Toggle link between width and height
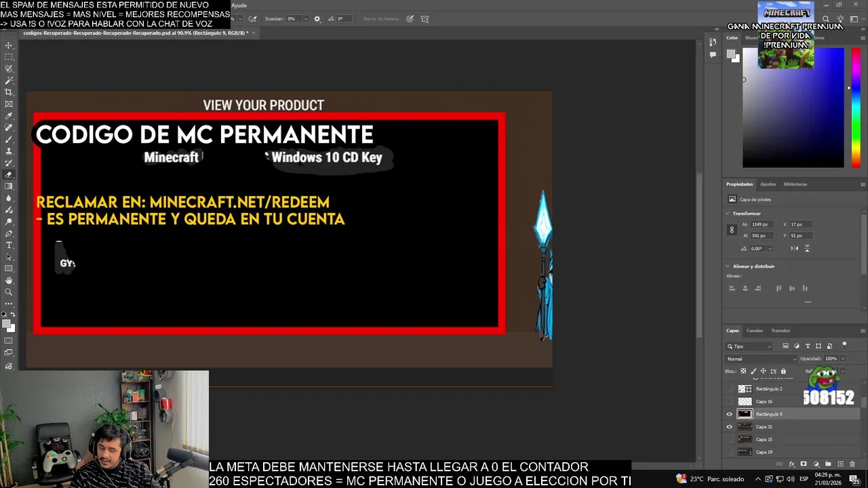The width and height of the screenshot is (868, 488). (x=732, y=230)
